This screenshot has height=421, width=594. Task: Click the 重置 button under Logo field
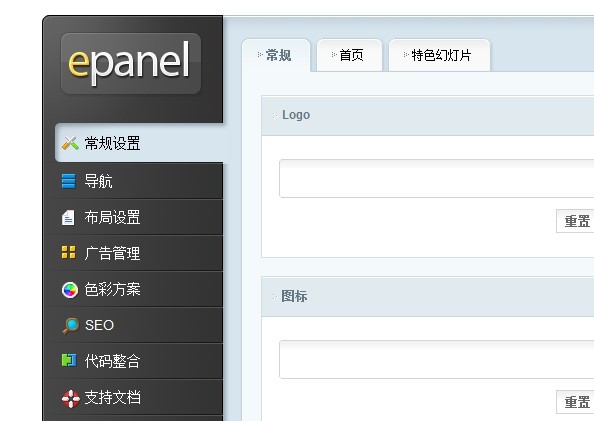click(x=576, y=221)
